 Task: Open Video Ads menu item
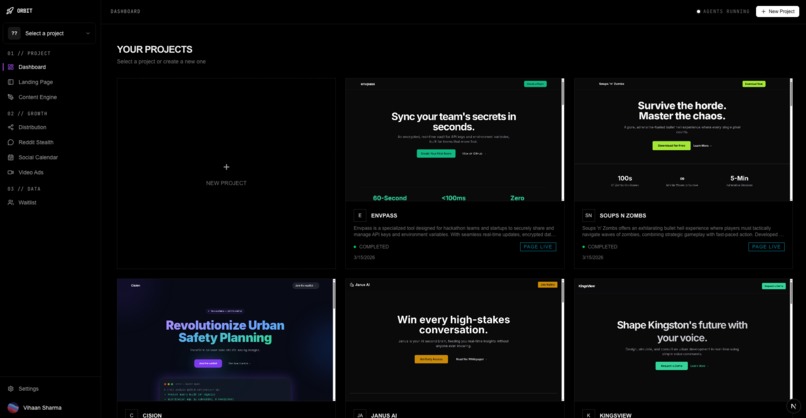(x=31, y=172)
